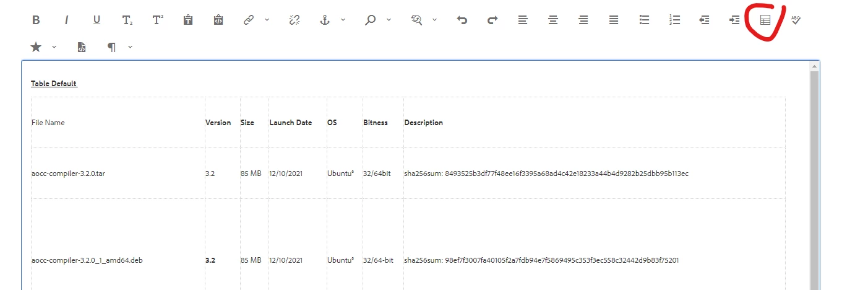Image resolution: width=868 pixels, height=290 pixels.
Task: Run the spell check ABC icon
Action: [796, 20]
